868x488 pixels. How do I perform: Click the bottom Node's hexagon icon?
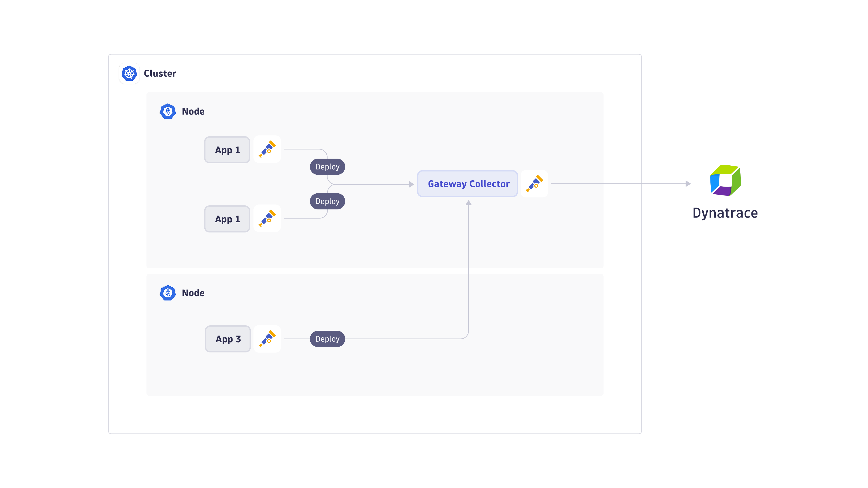(x=167, y=293)
